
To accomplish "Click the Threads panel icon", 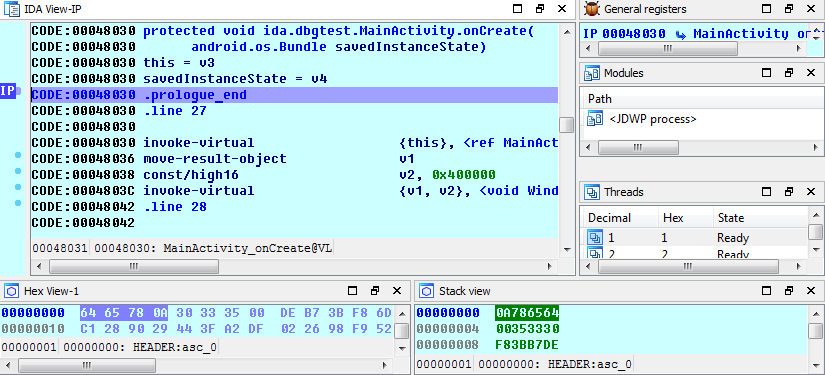I will pos(592,192).
